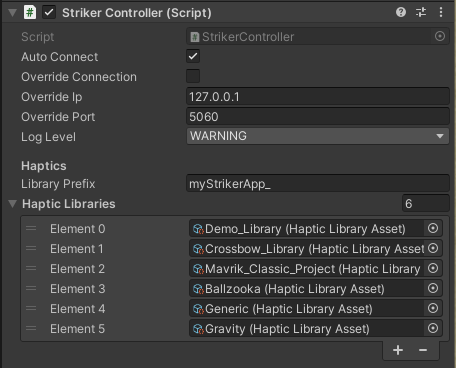Open the Log Level WARNING dropdown
The height and width of the screenshot is (368, 456).
coord(318,136)
